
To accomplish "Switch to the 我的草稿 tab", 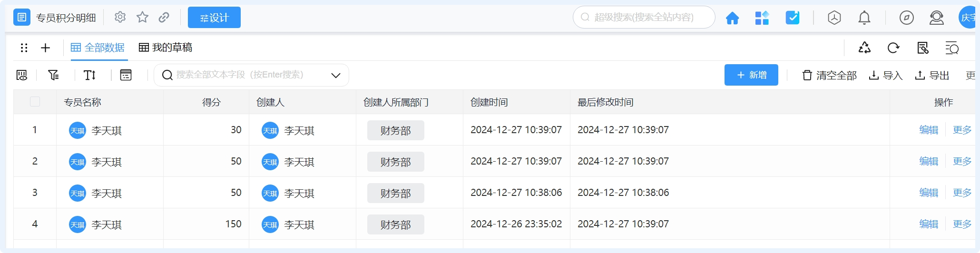I will (x=166, y=48).
